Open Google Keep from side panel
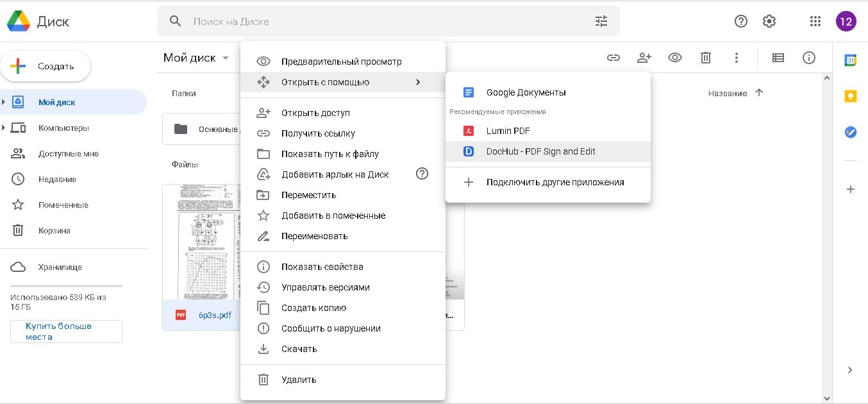The image size is (868, 404). 850,96
